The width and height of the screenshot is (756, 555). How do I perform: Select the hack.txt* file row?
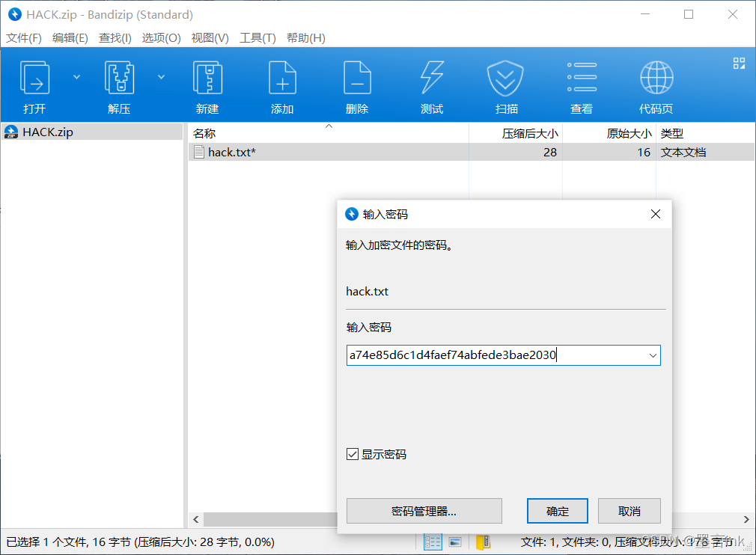coord(472,153)
